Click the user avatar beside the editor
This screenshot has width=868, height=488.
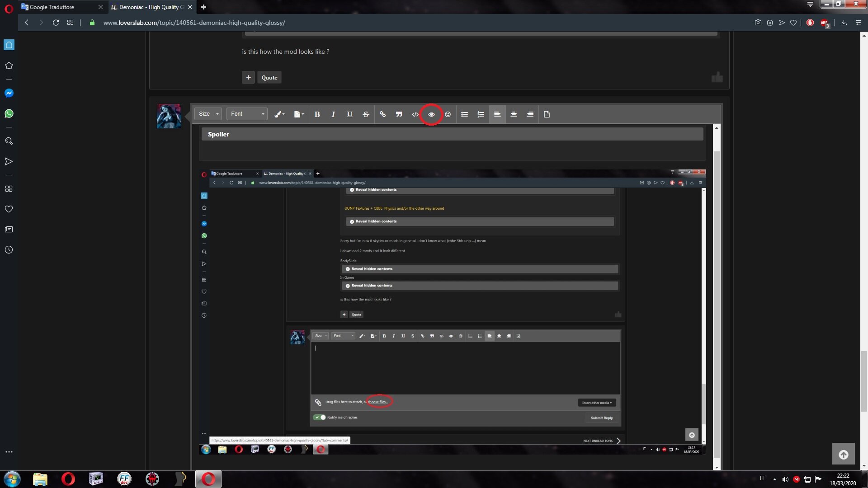[169, 116]
